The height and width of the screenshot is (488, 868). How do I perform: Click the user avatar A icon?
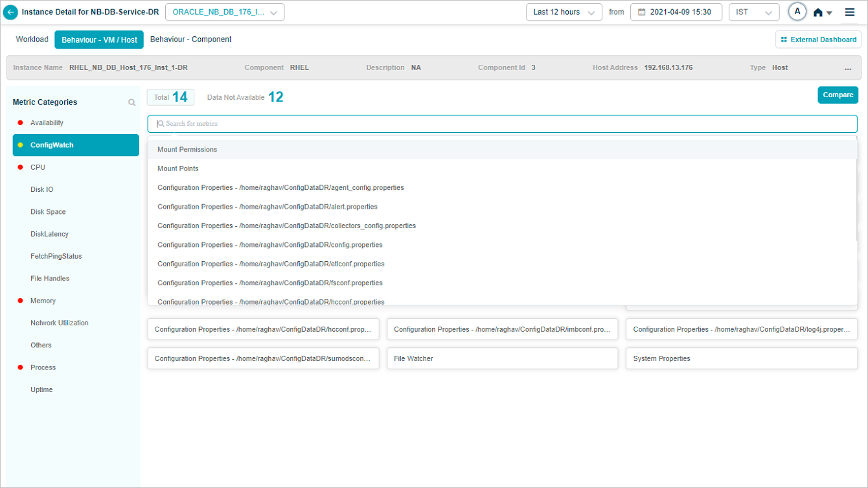(797, 12)
